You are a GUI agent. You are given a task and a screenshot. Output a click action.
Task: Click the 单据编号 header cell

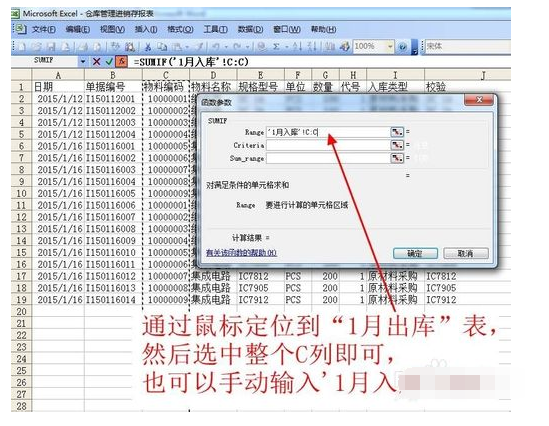113,87
